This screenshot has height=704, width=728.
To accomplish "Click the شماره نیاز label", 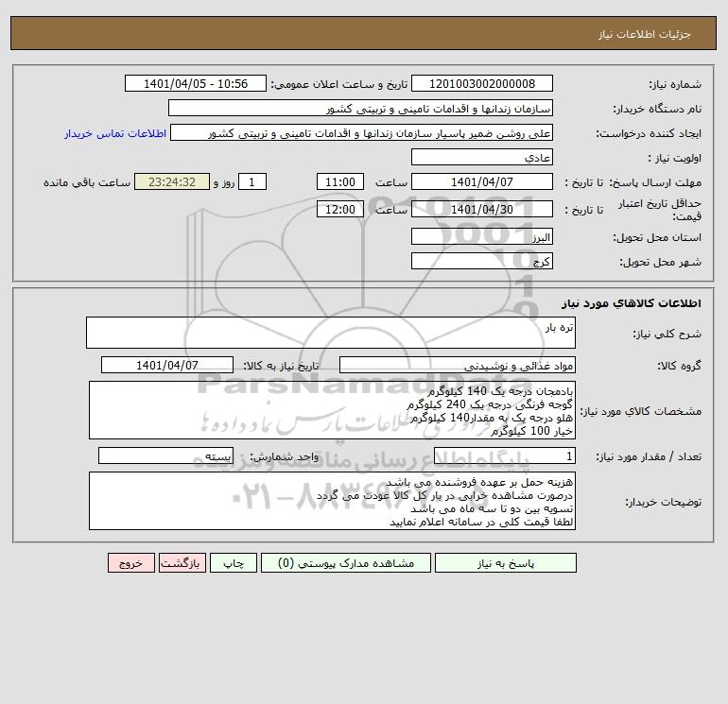I will (x=675, y=84).
